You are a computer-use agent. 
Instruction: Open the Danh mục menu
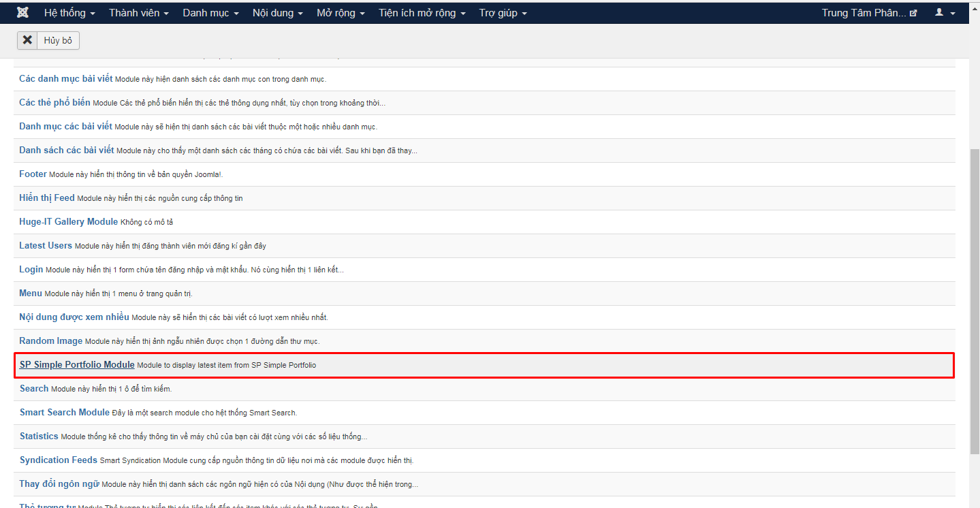[210, 13]
